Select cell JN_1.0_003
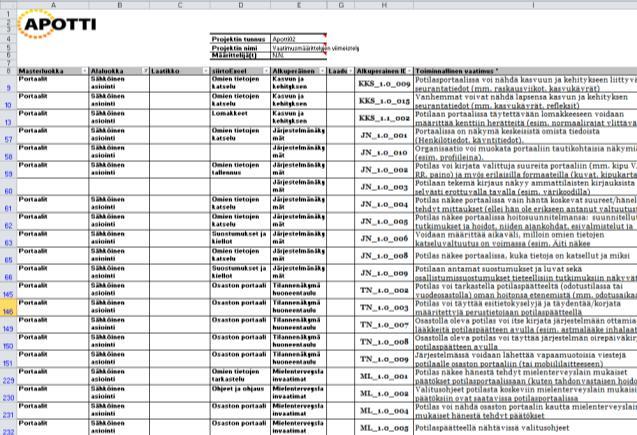 pos(384,187)
